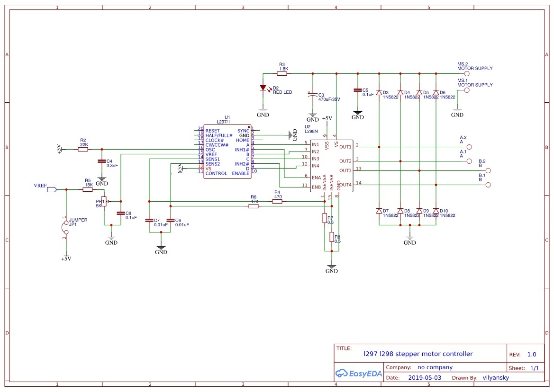
Task: Click the VREF net port flag
Action: point(52,189)
